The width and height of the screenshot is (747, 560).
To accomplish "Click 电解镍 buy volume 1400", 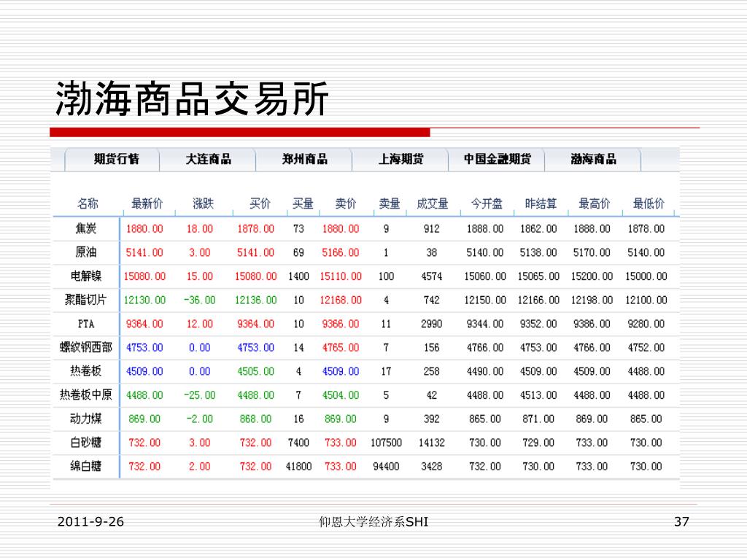I will coord(298,276).
